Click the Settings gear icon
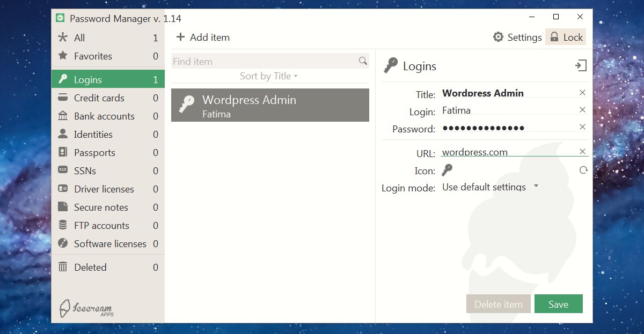 click(x=498, y=37)
